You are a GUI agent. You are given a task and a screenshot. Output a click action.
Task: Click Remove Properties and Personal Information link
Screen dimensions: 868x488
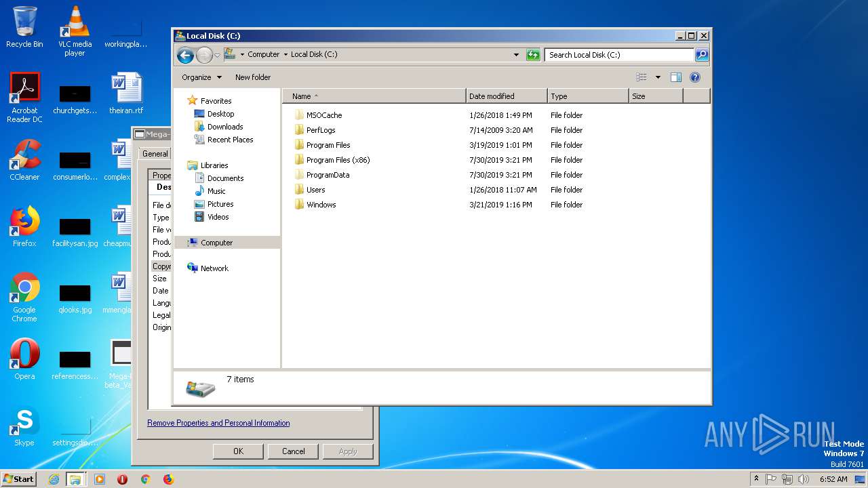pyautogui.click(x=218, y=423)
